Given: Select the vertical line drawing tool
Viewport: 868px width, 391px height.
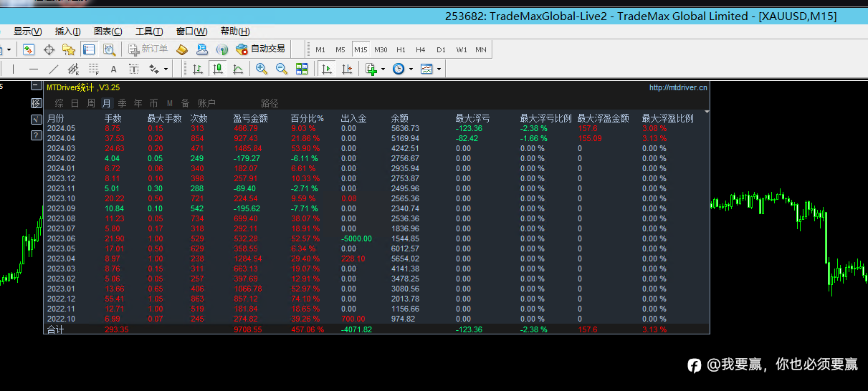Looking at the screenshot, I should coord(14,69).
